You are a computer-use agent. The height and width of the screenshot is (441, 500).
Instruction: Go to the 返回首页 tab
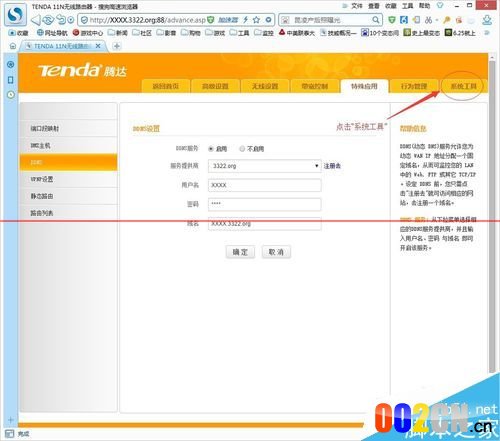coord(166,86)
